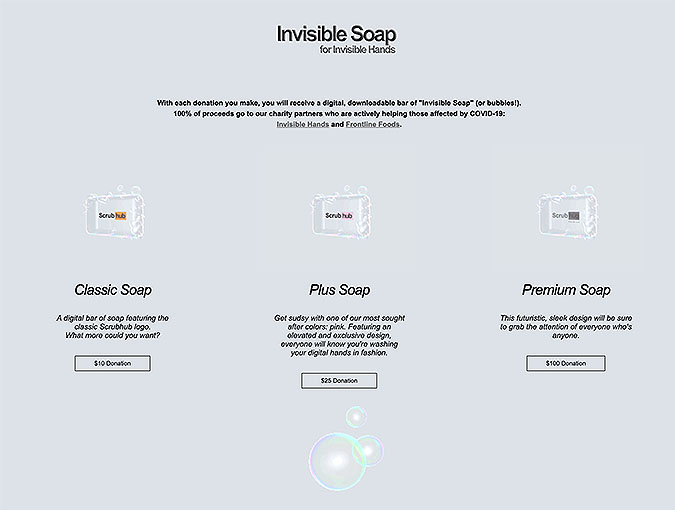
Task: Open the Invisible Hands charity link
Action: (303, 124)
